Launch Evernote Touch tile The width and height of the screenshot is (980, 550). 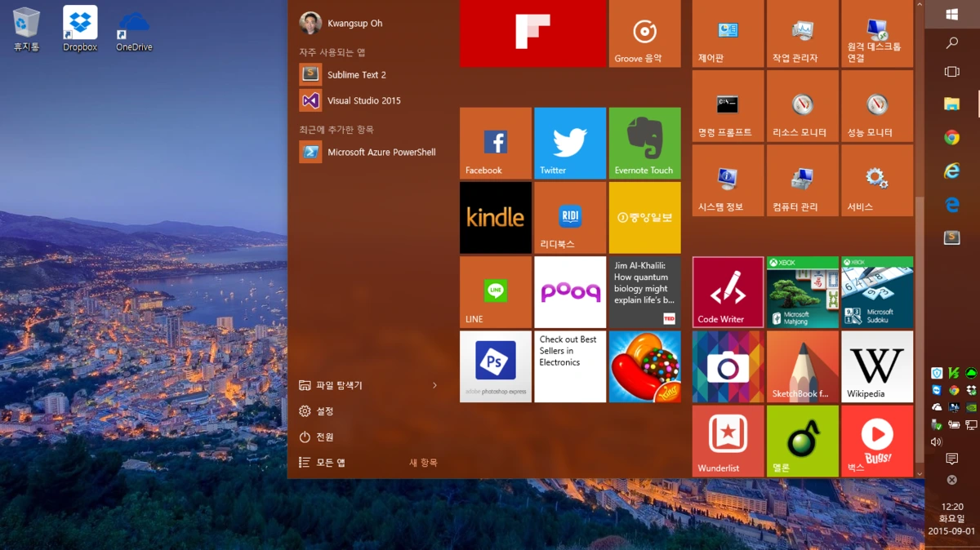point(644,143)
